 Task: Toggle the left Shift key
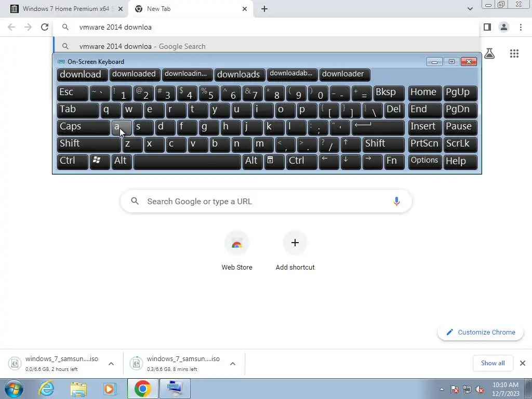coord(89,144)
